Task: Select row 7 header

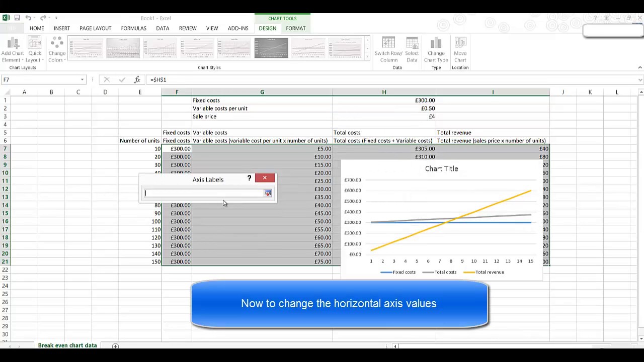Action: pos(5,149)
